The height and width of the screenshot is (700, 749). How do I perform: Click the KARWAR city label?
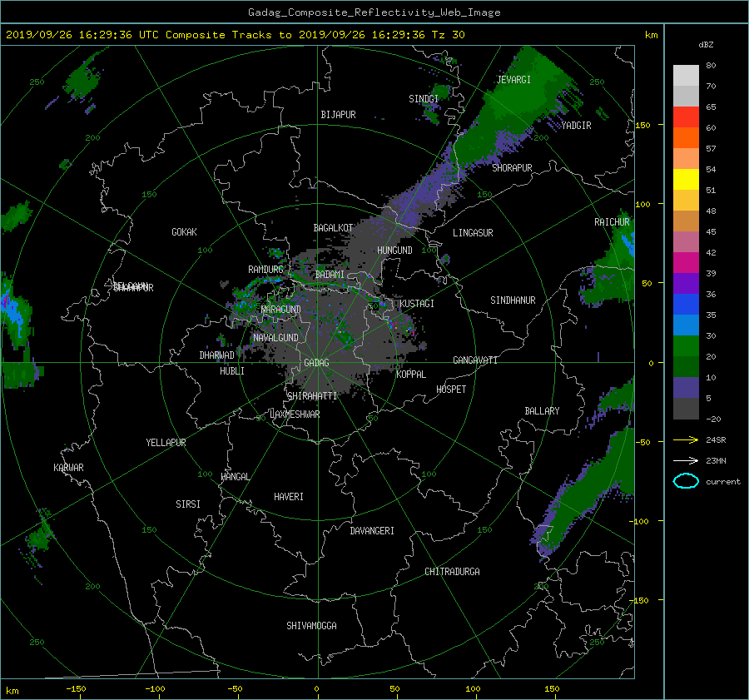68,468
